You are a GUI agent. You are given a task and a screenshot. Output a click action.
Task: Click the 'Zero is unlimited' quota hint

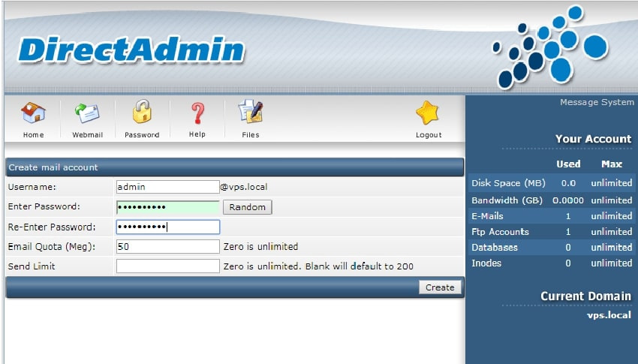pyautogui.click(x=260, y=246)
